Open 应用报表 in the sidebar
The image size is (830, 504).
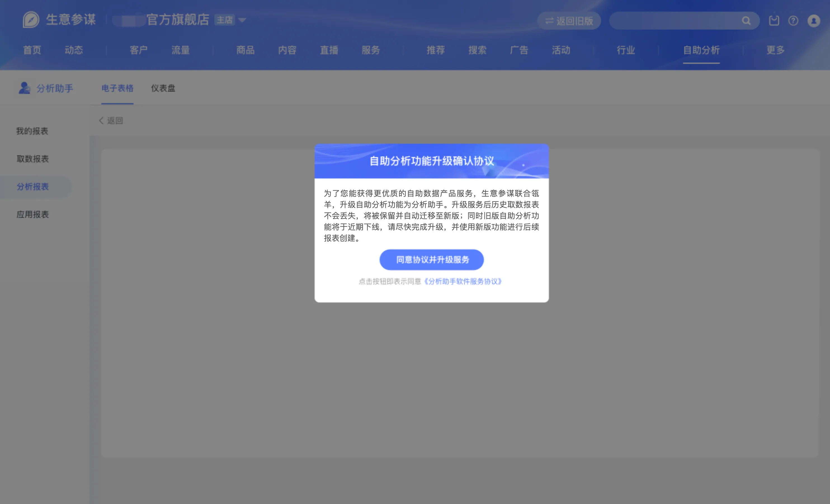coord(33,215)
